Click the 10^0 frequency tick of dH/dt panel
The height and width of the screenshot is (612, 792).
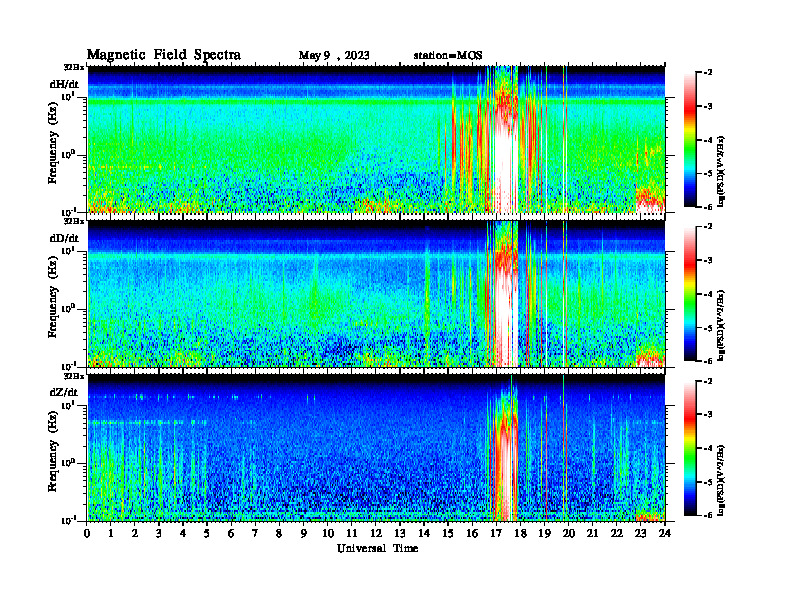click(68, 155)
